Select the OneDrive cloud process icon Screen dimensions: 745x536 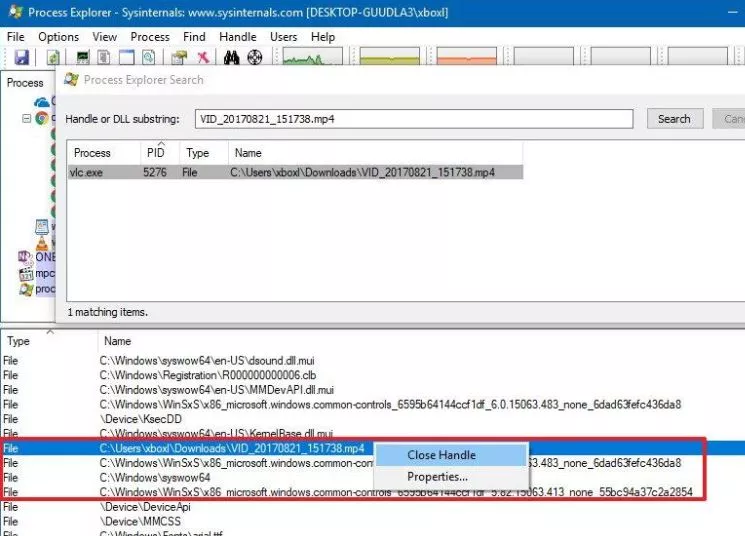tap(41, 102)
